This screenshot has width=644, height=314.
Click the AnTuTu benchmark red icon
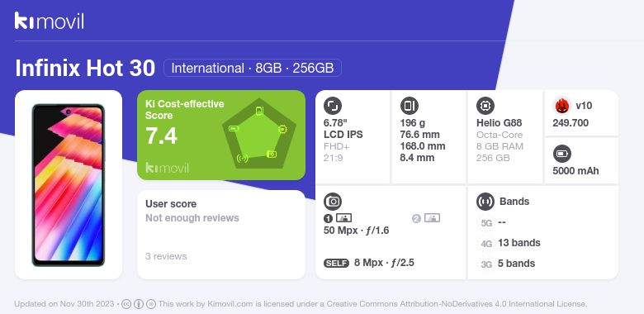click(x=562, y=106)
